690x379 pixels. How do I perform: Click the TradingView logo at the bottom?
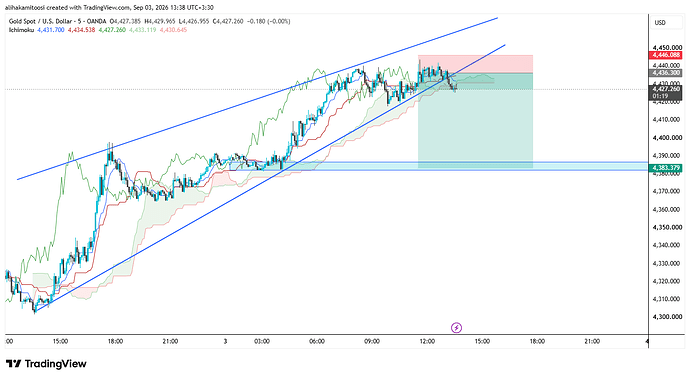(x=46, y=364)
